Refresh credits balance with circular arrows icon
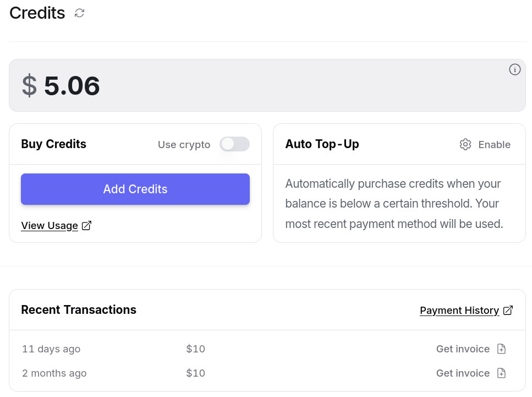532x397 pixels. [79, 13]
